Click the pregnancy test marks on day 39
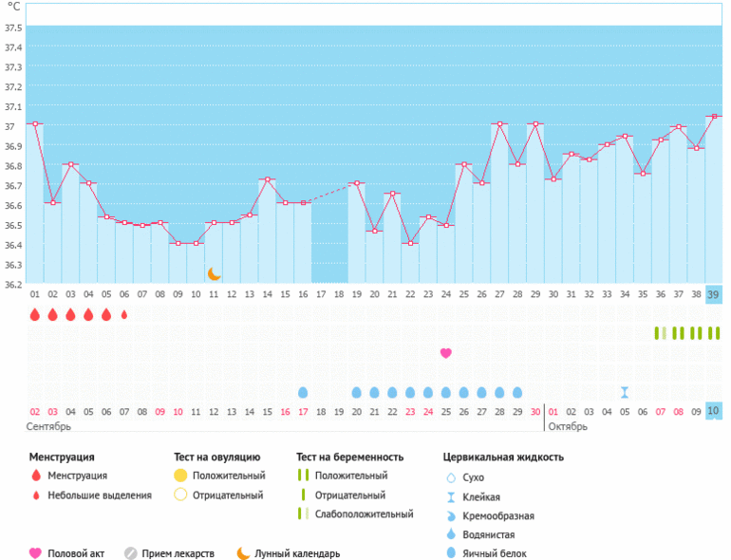Image resolution: width=731 pixels, height=560 pixels. click(x=714, y=333)
